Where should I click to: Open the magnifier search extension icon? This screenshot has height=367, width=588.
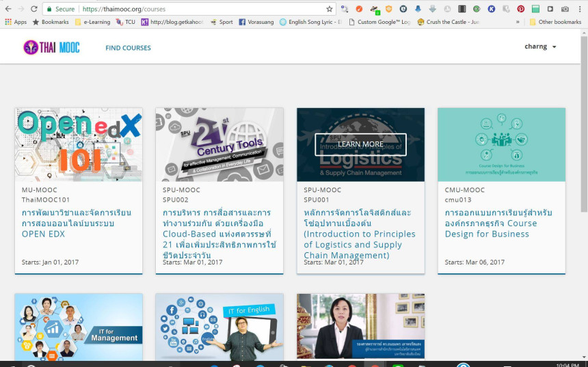pos(344,9)
